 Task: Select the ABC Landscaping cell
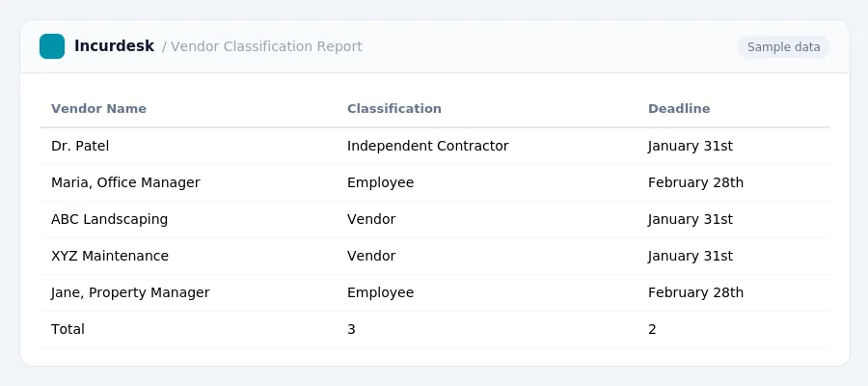[x=109, y=219]
